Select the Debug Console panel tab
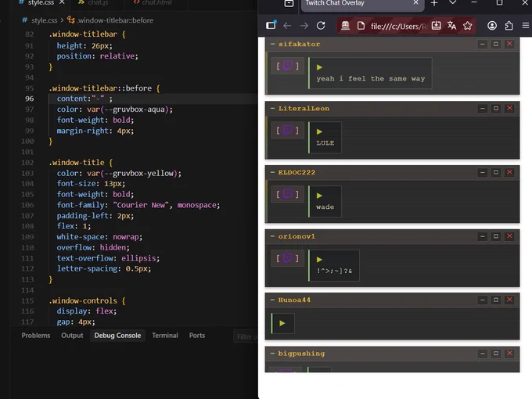Screen dimensions: 532x399 tap(117, 336)
